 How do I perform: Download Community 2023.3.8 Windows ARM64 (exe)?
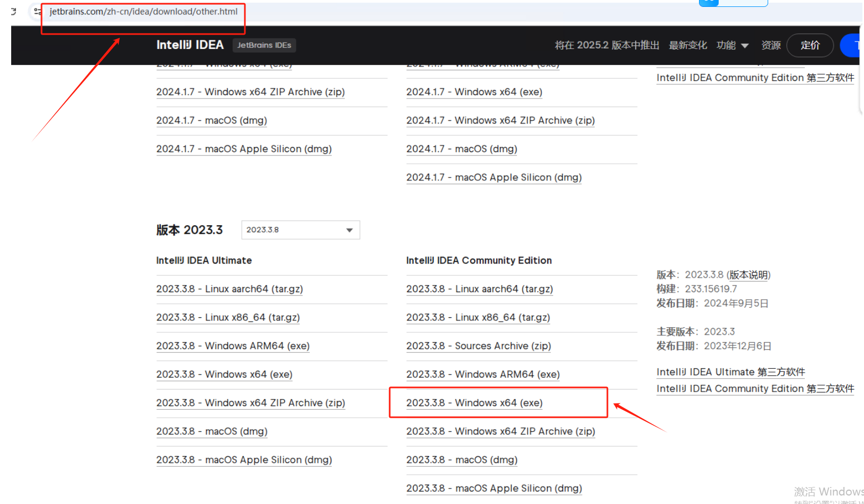point(483,375)
